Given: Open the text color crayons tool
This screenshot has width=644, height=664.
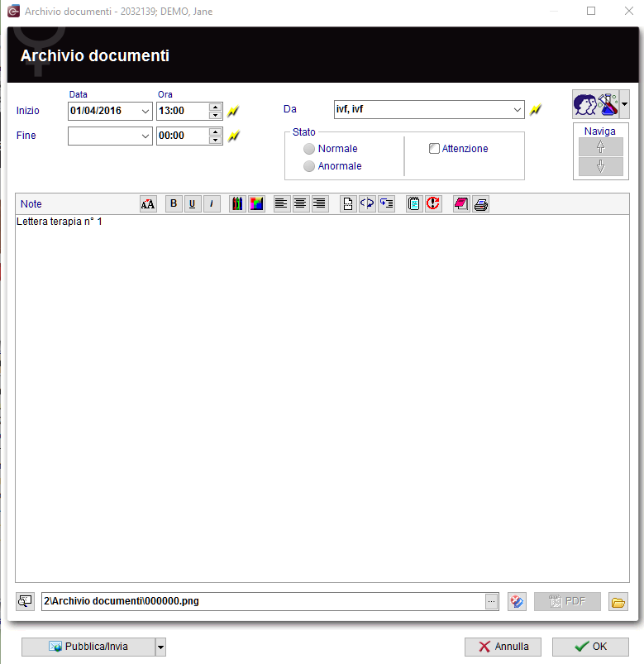Looking at the screenshot, I should [237, 203].
